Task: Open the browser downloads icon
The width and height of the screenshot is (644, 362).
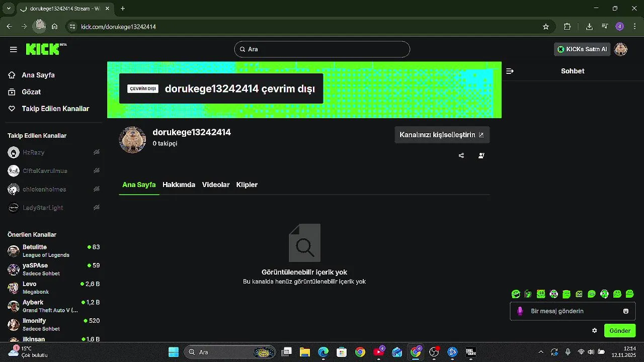Action: coord(590,27)
